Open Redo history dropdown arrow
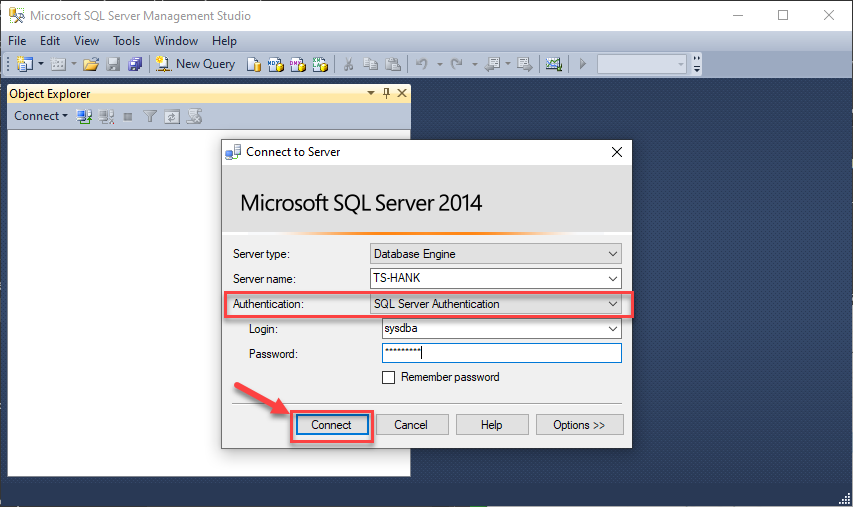The image size is (853, 507). coord(474,64)
